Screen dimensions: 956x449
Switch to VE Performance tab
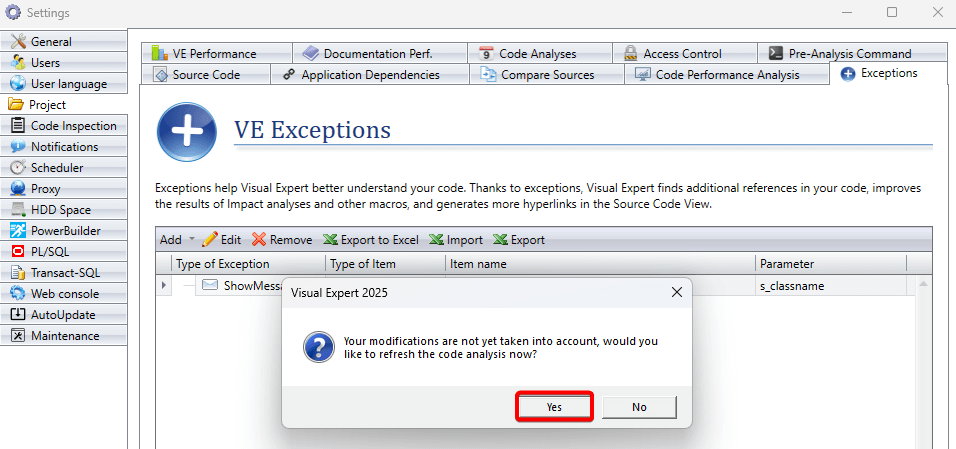216,54
